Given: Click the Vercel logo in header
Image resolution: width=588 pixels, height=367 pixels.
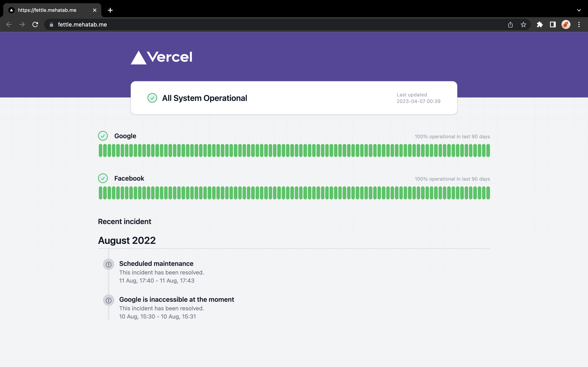Looking at the screenshot, I should (x=161, y=57).
